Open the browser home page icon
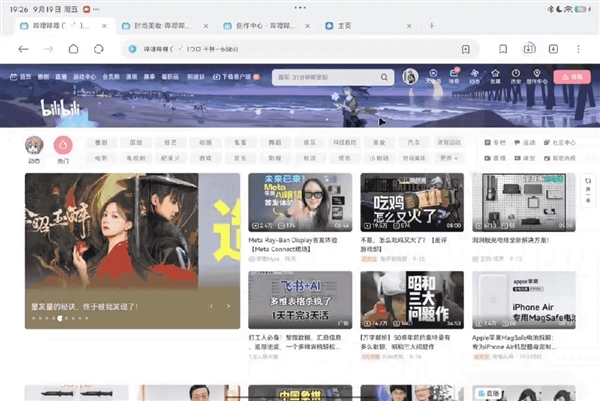 [x=73, y=48]
